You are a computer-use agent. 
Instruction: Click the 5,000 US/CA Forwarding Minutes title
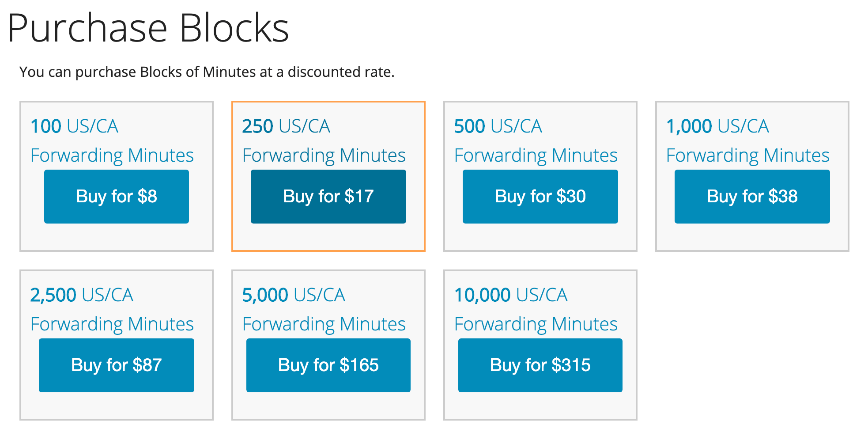[x=324, y=309]
